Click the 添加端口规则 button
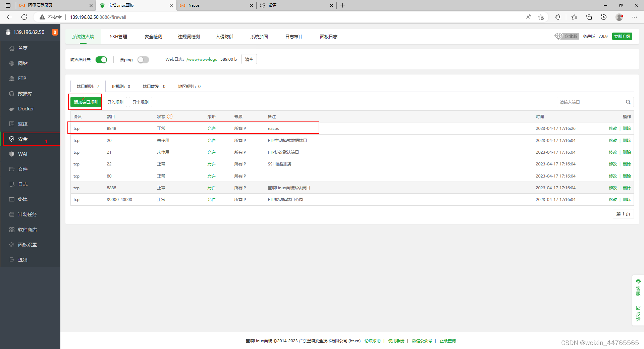The height and width of the screenshot is (349, 644). [x=86, y=102]
